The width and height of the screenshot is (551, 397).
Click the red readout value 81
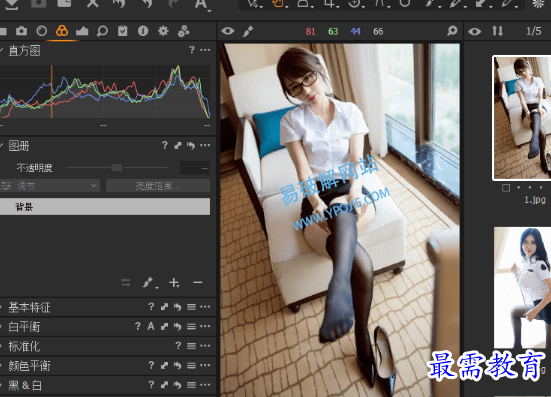(x=311, y=31)
